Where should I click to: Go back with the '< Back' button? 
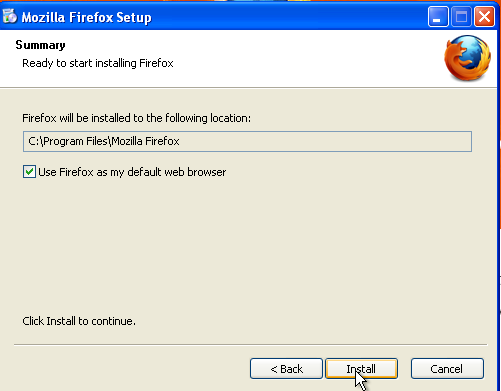286,369
